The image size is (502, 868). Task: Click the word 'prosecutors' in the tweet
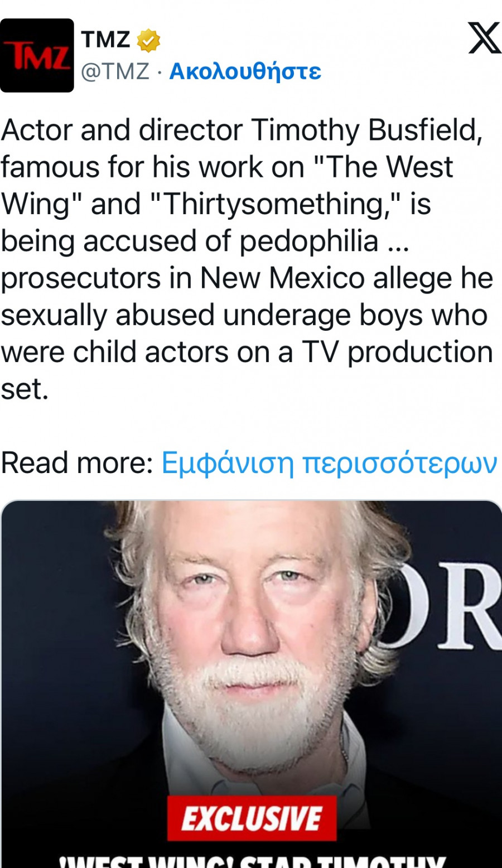[81, 278]
